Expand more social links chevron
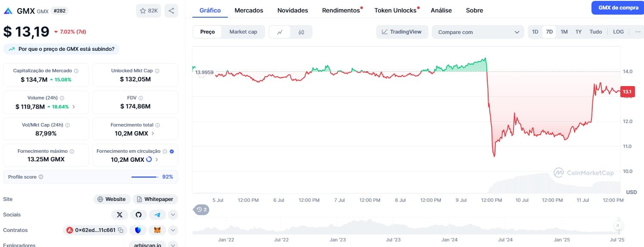Screen dimensions: 644x247 [x=173, y=214]
